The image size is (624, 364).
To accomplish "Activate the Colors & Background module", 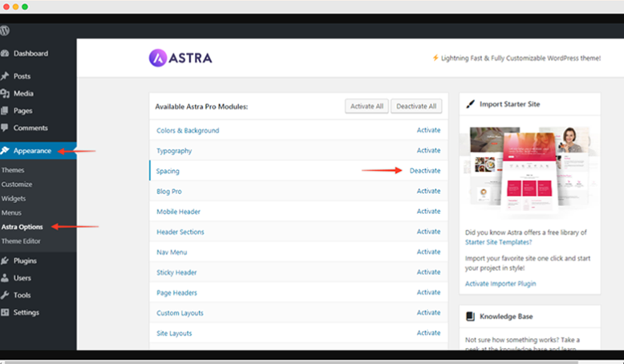I will coord(428,130).
